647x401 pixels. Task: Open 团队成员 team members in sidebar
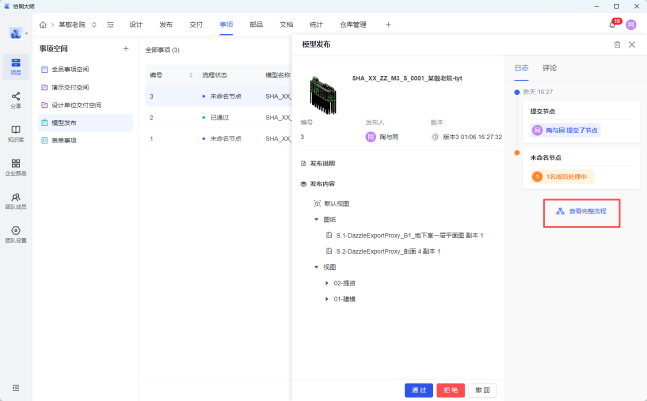coord(16,200)
